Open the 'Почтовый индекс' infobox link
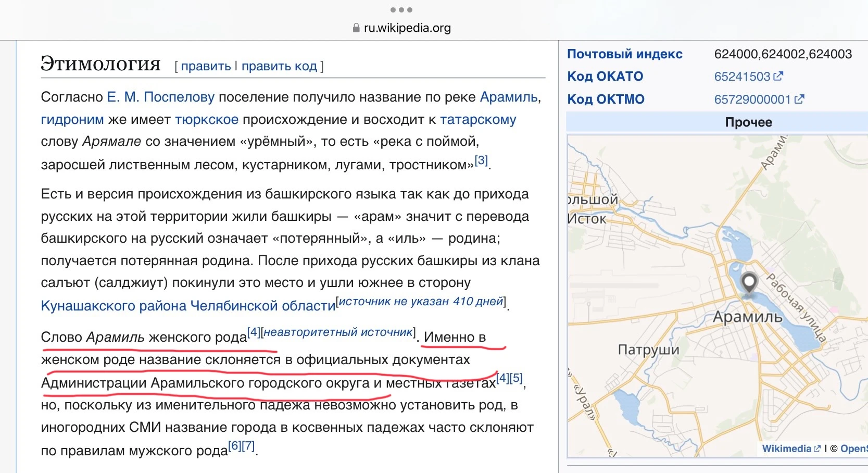The height and width of the screenshot is (473, 868). point(624,54)
